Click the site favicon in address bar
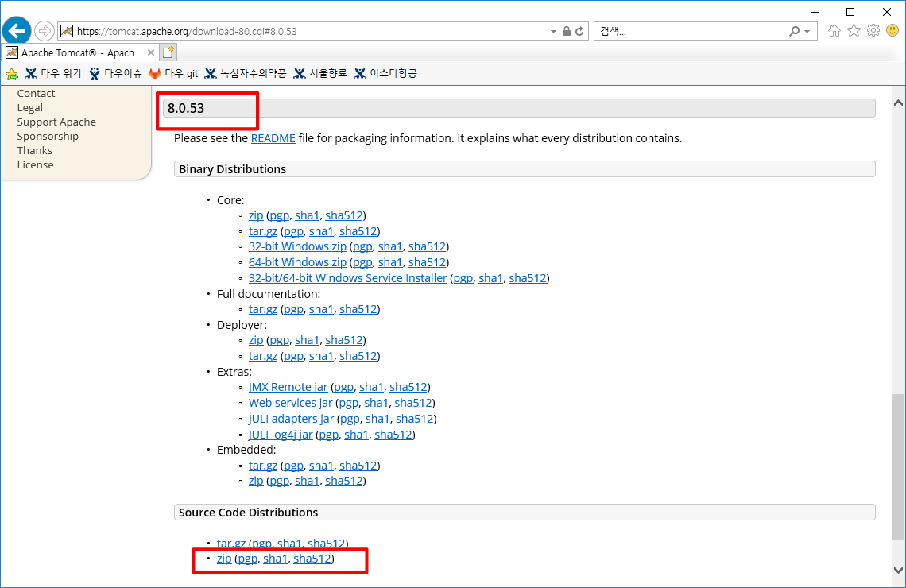This screenshot has height=588, width=906. 67,31
